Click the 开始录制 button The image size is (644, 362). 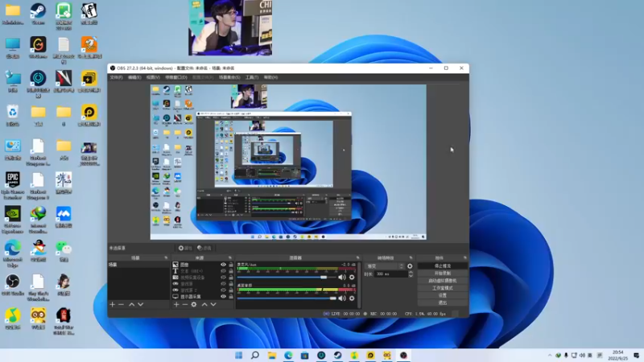pyautogui.click(x=443, y=274)
